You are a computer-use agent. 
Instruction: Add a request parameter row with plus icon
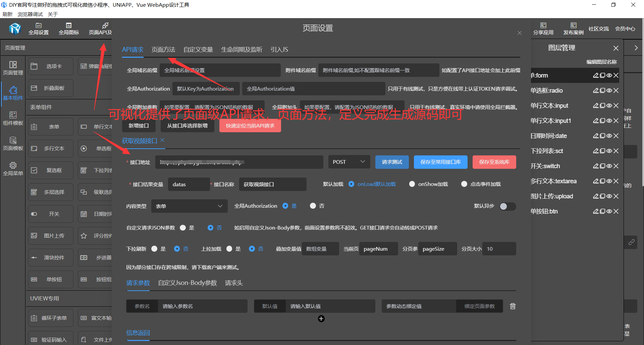[321, 318]
